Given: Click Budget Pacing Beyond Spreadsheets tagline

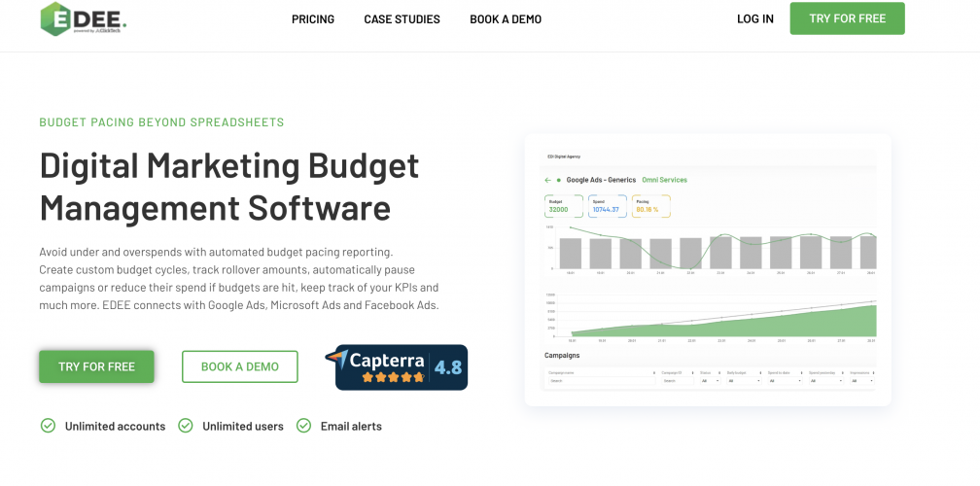Looking at the screenshot, I should [161, 122].
